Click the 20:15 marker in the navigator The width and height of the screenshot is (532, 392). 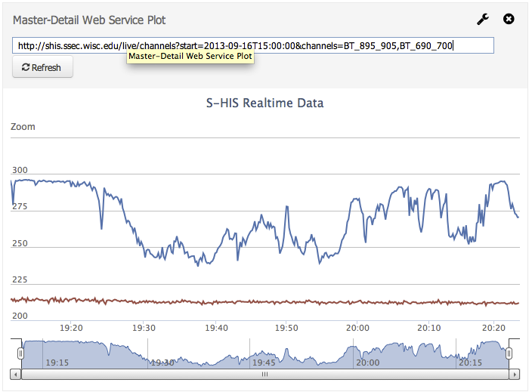coord(470,363)
